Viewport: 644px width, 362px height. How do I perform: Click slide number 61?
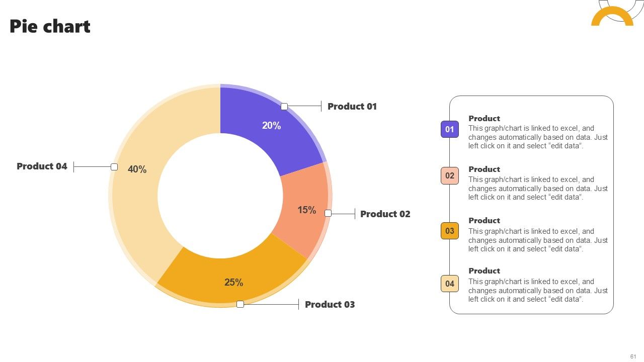pyautogui.click(x=633, y=356)
